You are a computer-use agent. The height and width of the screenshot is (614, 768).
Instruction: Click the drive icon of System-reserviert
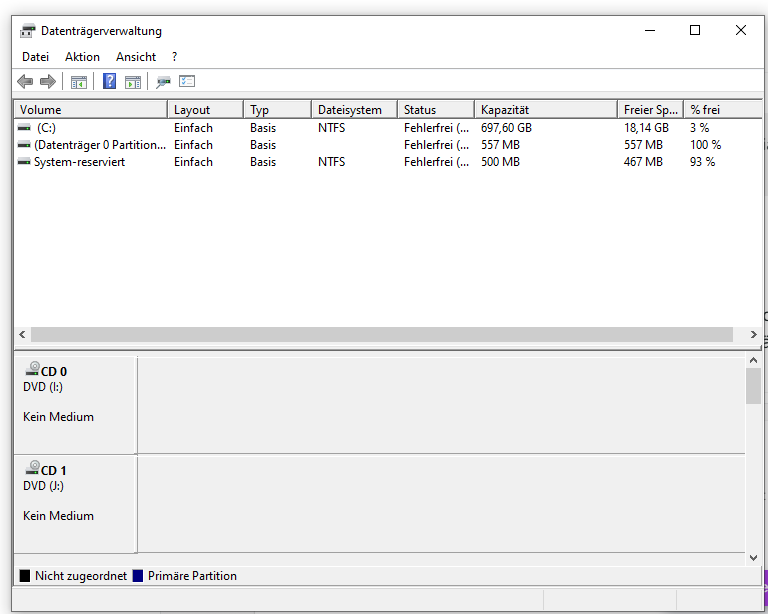[x=24, y=162]
